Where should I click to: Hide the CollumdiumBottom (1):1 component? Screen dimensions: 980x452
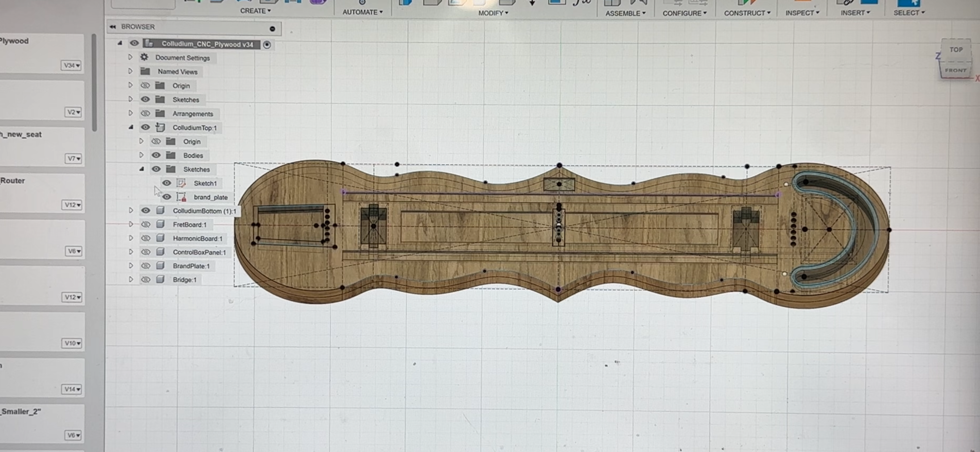[145, 211]
